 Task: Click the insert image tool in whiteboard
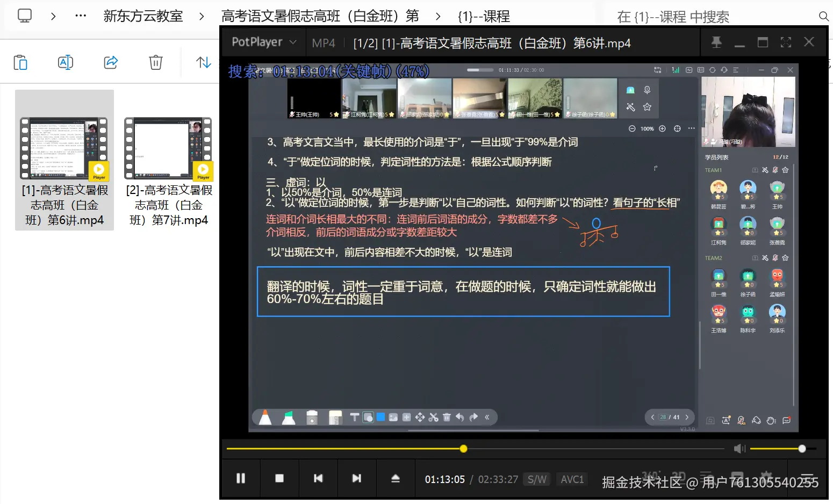click(x=393, y=417)
